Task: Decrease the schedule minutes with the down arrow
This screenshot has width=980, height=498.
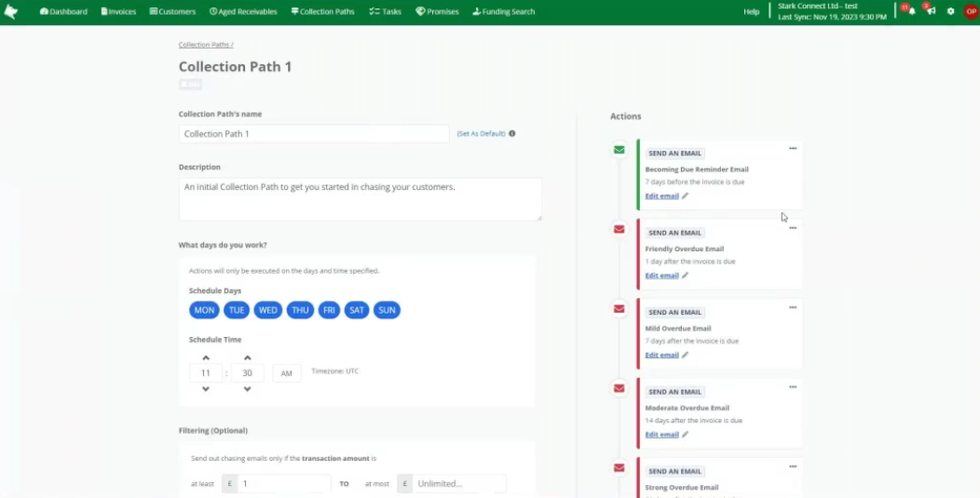Action: click(x=248, y=389)
